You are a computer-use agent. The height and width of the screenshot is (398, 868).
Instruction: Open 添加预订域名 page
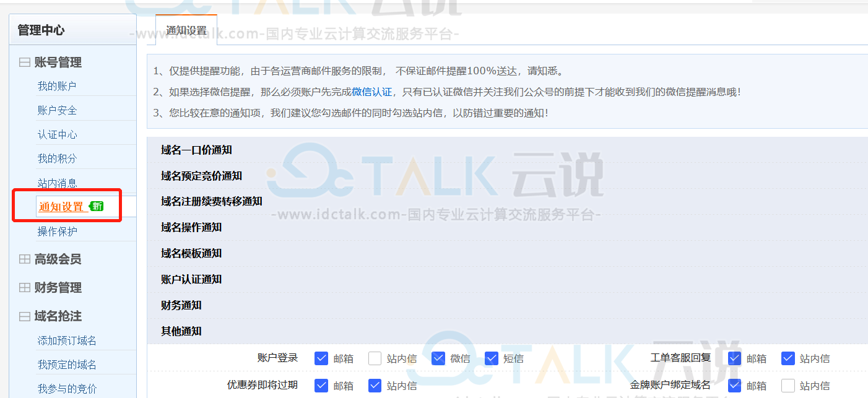(x=67, y=340)
